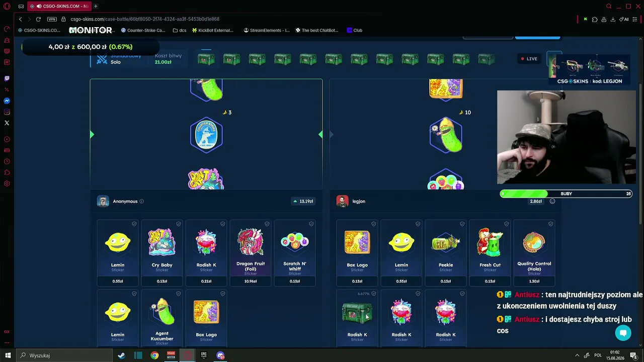Click the shield icon on the Peekle card
The height and width of the screenshot is (362, 644).
(462, 224)
